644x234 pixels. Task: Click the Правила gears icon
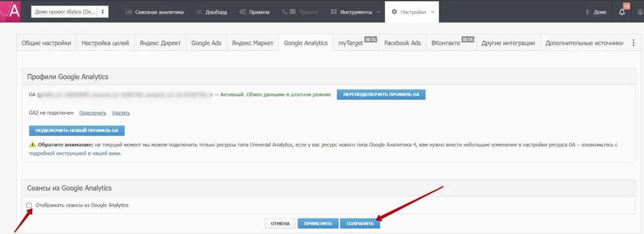pos(243,12)
